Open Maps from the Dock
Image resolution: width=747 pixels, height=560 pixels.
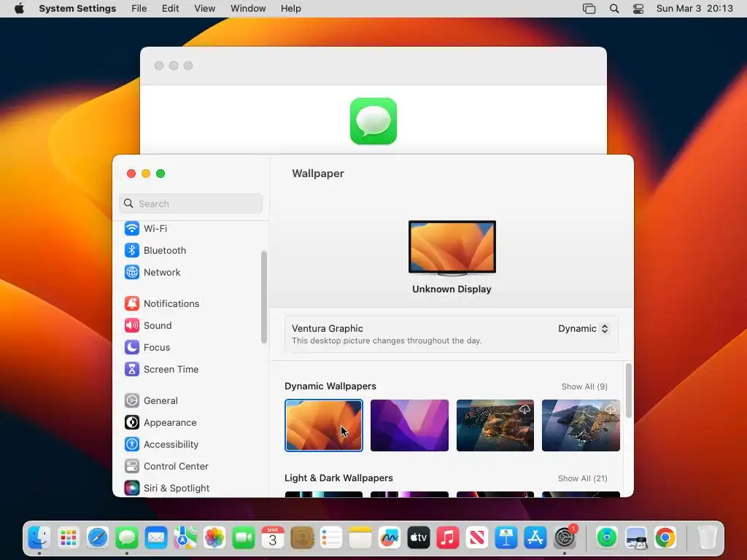point(185,537)
